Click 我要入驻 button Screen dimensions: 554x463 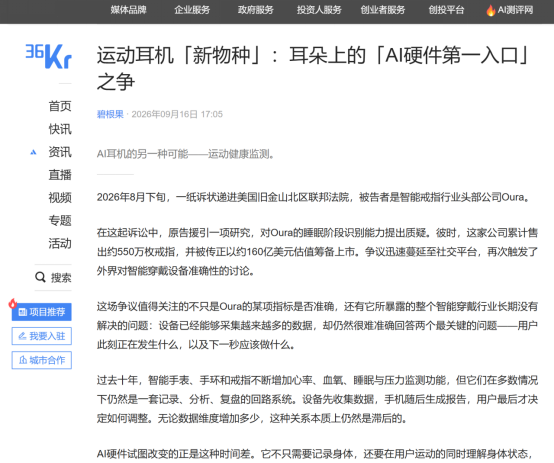(42, 336)
